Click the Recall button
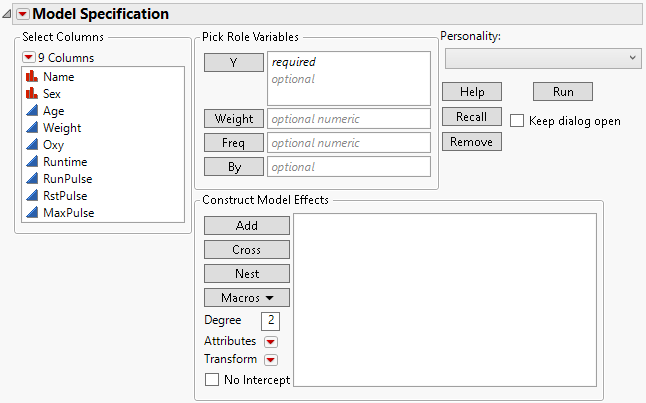The width and height of the screenshot is (646, 403). point(471,116)
